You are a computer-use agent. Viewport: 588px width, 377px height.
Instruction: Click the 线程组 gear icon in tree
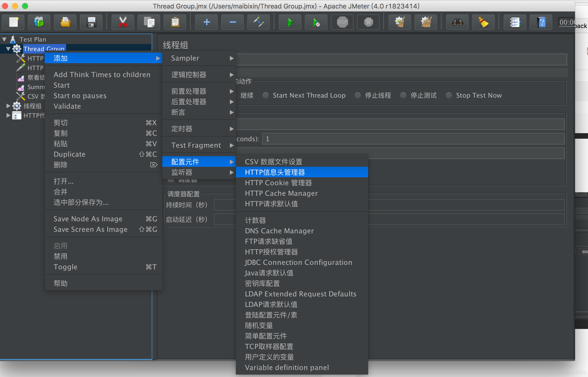pos(17,106)
